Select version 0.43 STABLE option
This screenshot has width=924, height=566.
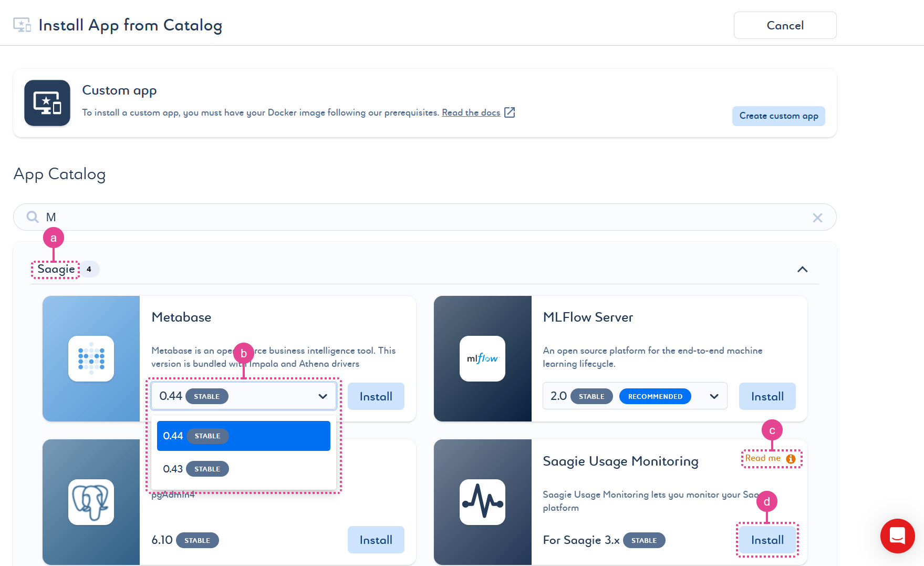pos(244,469)
